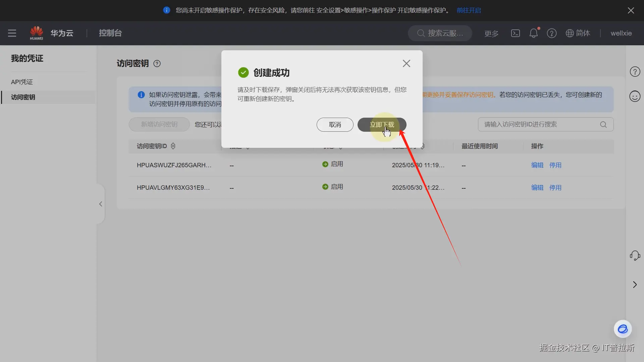
Task: Select 访问密钥 in the sidebar
Action: (x=23, y=97)
